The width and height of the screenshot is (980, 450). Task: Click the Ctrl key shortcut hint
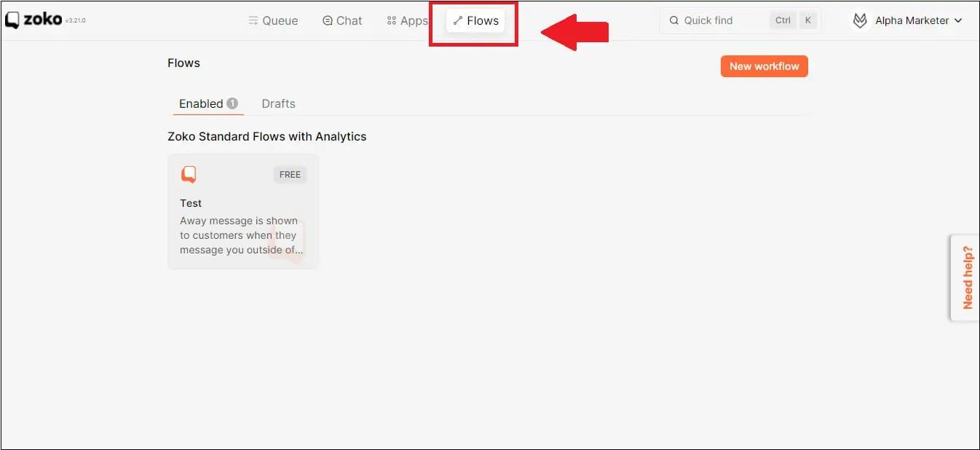click(x=783, y=20)
